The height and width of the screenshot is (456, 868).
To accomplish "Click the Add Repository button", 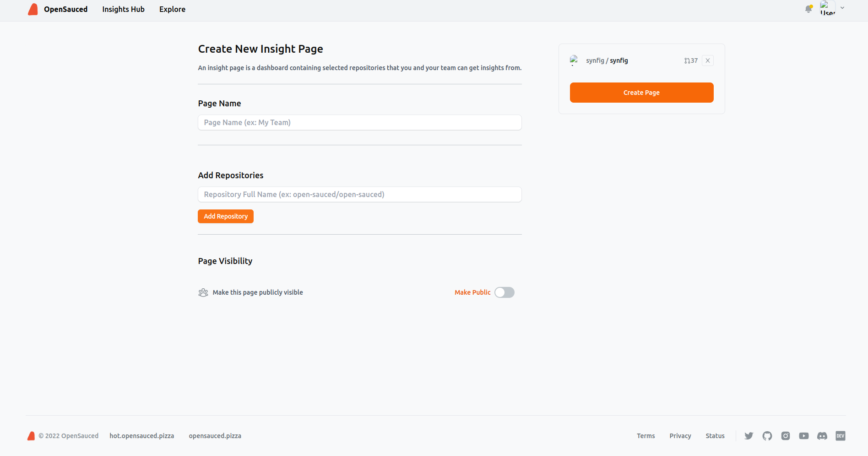I will tap(226, 216).
